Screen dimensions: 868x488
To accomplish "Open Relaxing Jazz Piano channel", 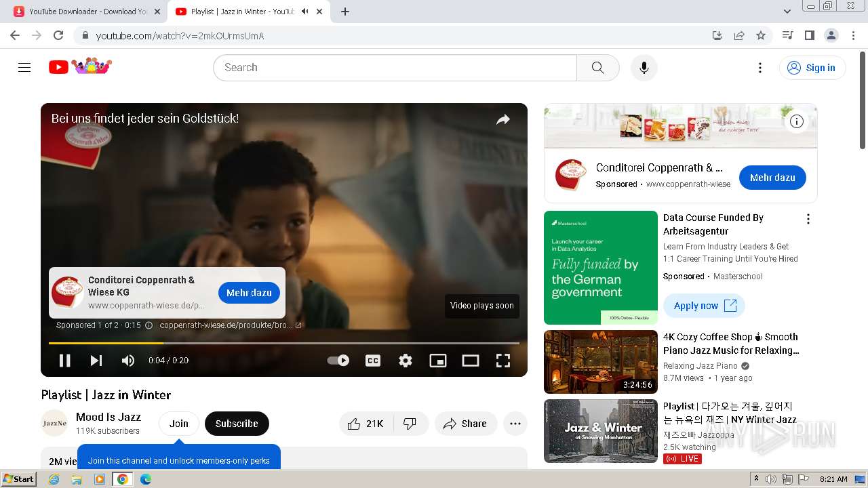I will coord(700,366).
